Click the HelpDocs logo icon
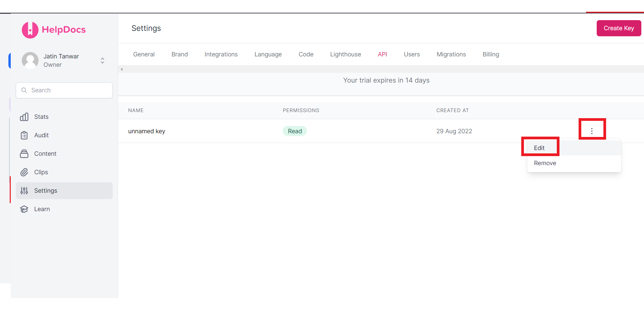Image resolution: width=644 pixels, height=332 pixels. [30, 30]
